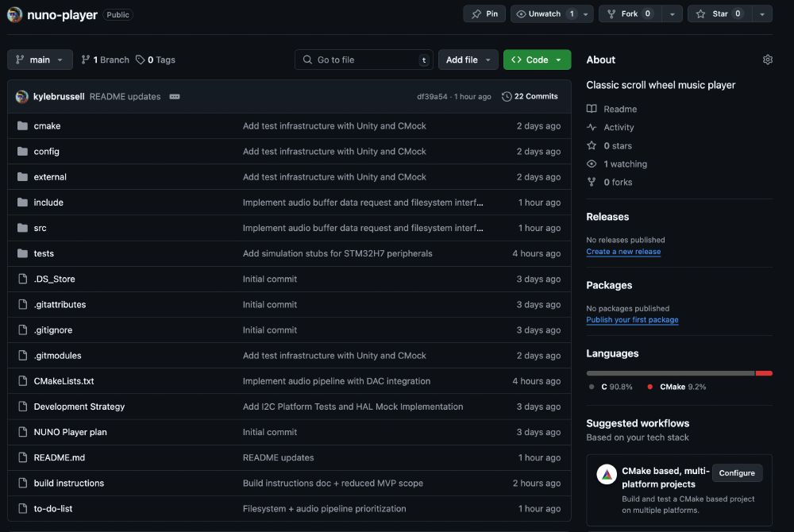Screen dimensions: 794x532
Task: Open the main branch selector
Action: 40,60
